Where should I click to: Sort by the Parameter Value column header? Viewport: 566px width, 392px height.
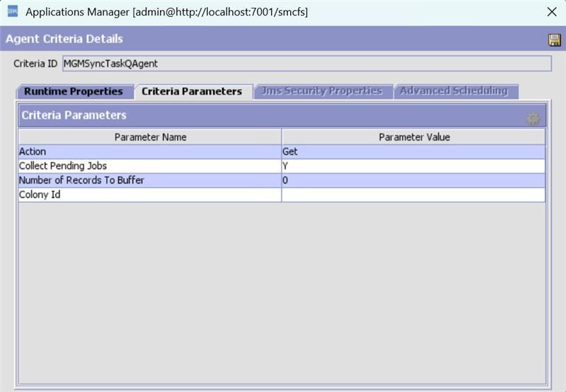[414, 137]
